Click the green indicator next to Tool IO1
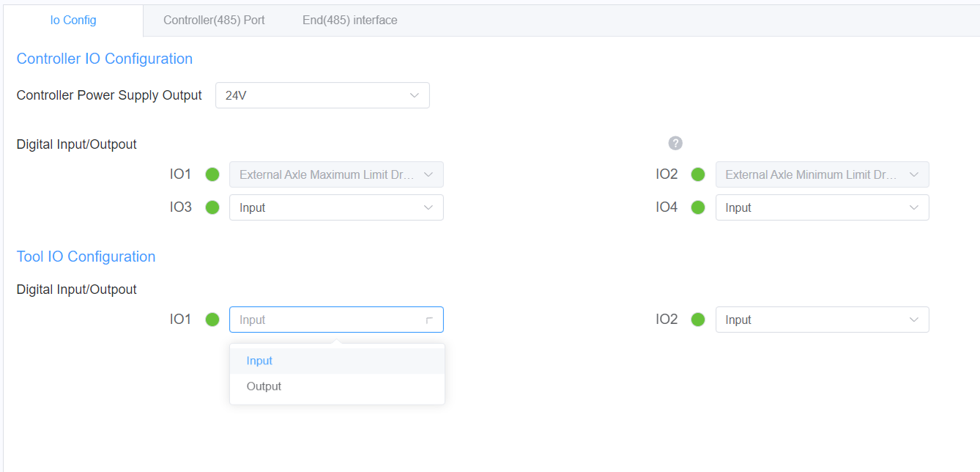 pos(212,320)
